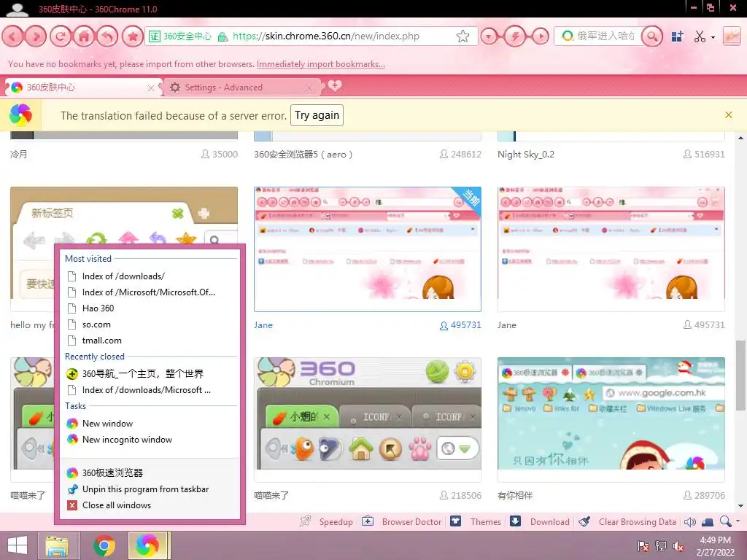747x560 pixels.
Task: Click the muted volume tray icon
Action: pyautogui.click(x=678, y=546)
